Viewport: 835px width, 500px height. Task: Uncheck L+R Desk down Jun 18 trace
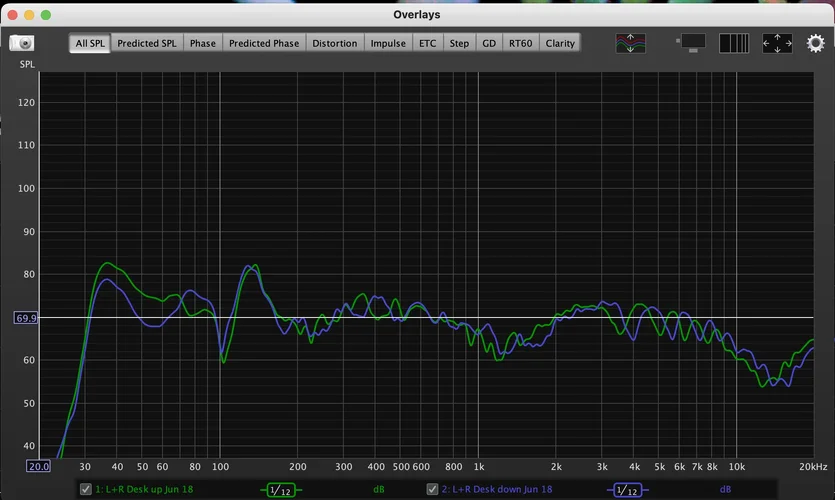tap(432, 489)
